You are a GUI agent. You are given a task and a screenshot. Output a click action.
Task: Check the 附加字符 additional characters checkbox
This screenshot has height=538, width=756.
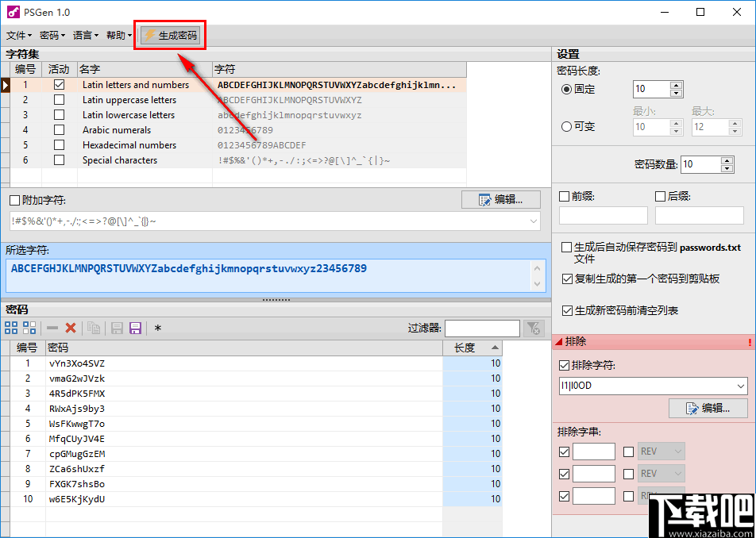[x=15, y=201]
